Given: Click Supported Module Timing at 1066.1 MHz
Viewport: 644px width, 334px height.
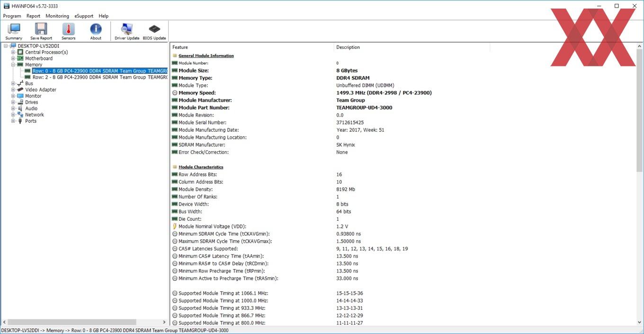Looking at the screenshot, I should 402,293.
